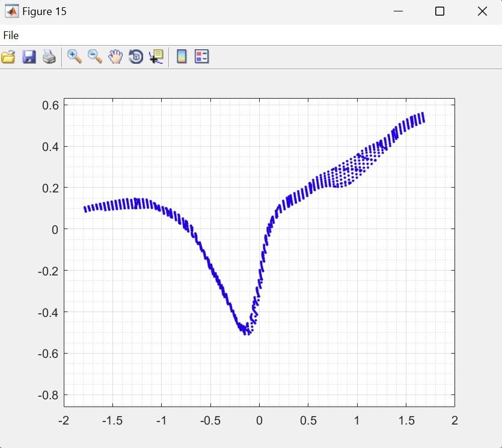Click the y-axis tick label 0.6
The image size is (502, 448).
pos(49,105)
